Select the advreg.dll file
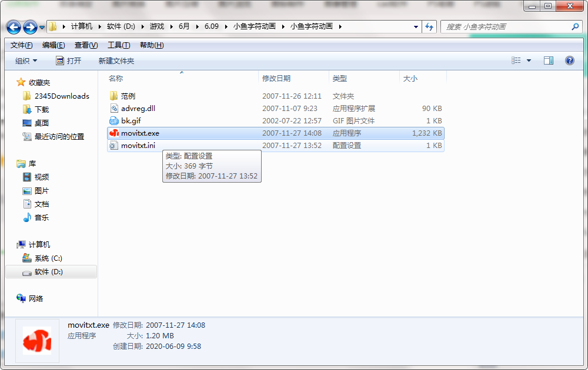This screenshot has height=370, width=588. click(138, 109)
